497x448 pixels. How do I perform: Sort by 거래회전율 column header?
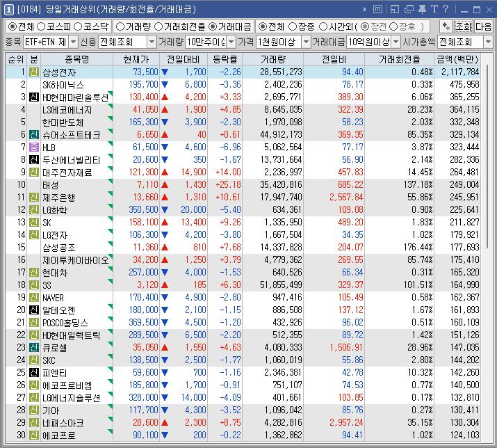click(399, 59)
